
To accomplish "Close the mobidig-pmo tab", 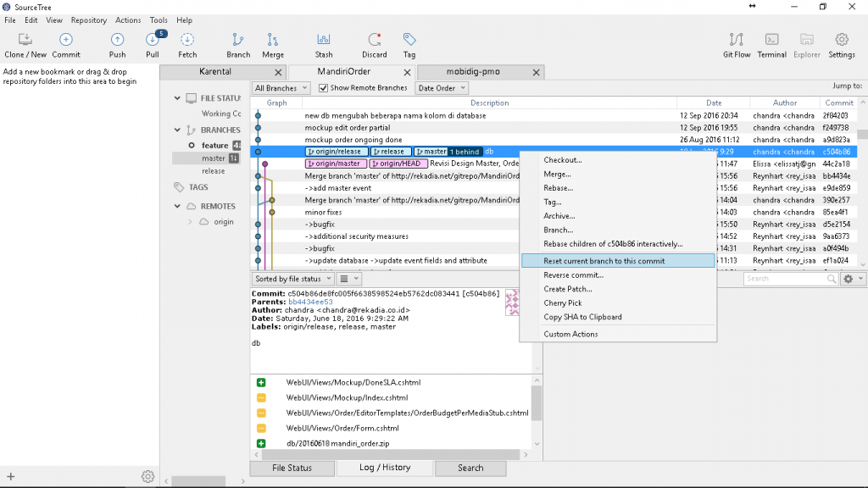I will 536,73.
